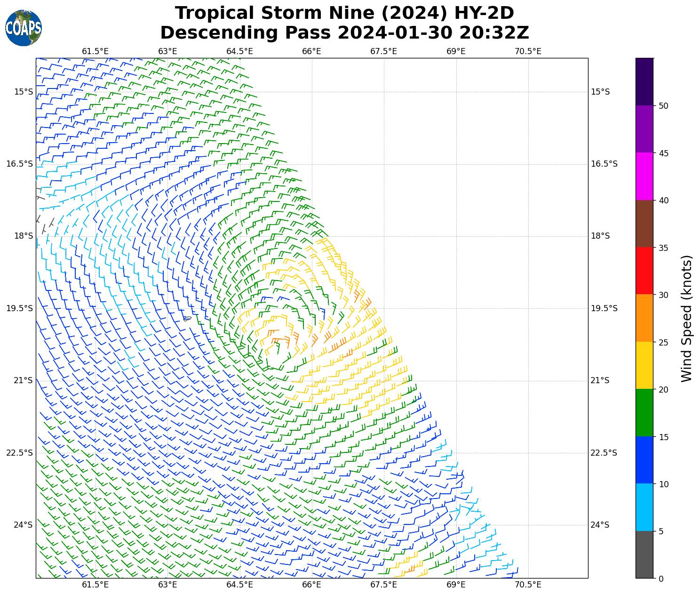
Task: Click the "Tropical Storm Nine (2024) HY-2D" title
Action: click(344, 13)
